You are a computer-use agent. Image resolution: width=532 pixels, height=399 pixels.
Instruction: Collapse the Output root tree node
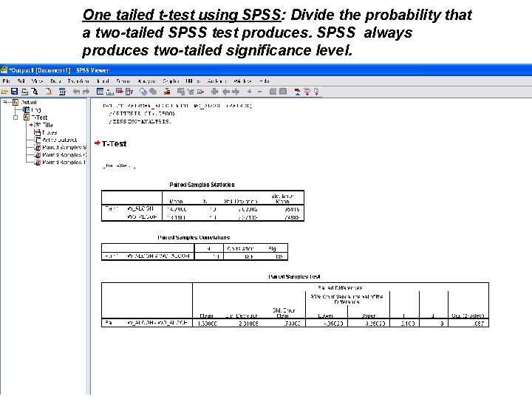5,102
